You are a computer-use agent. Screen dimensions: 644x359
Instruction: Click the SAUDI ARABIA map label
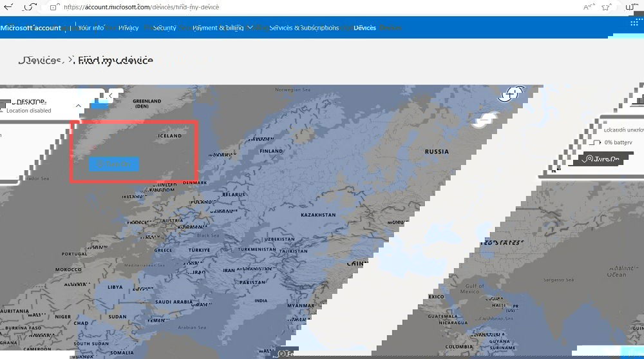pos(174,302)
